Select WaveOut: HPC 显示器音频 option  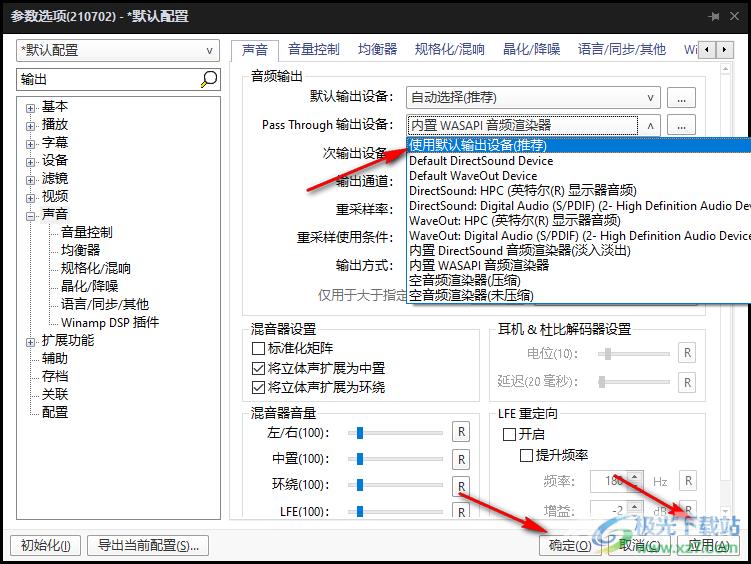click(579, 220)
